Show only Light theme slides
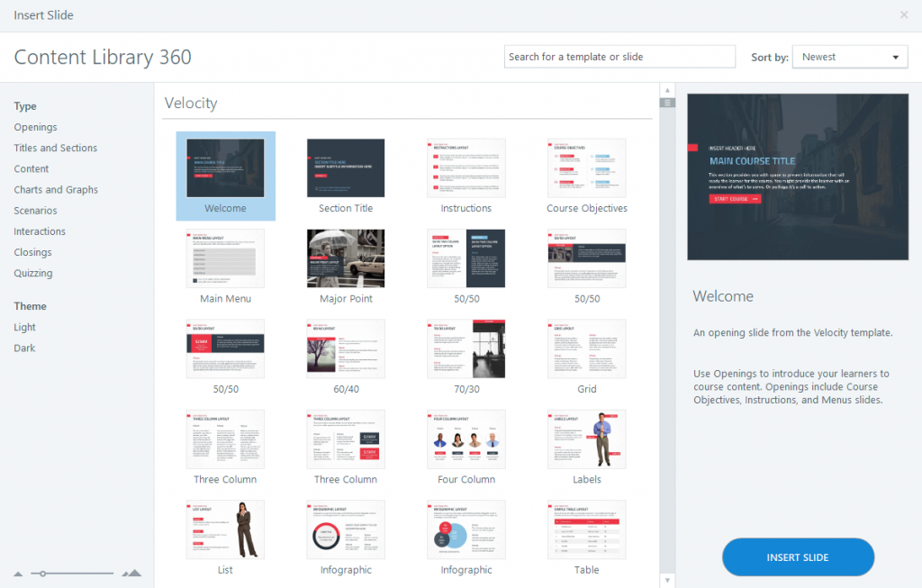 pyautogui.click(x=24, y=327)
